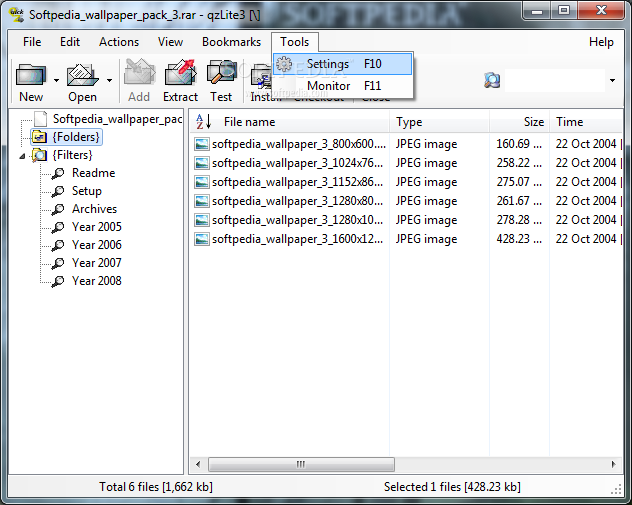Open the dropdown arrow next to Open
632x505 pixels.
[x=109, y=80]
